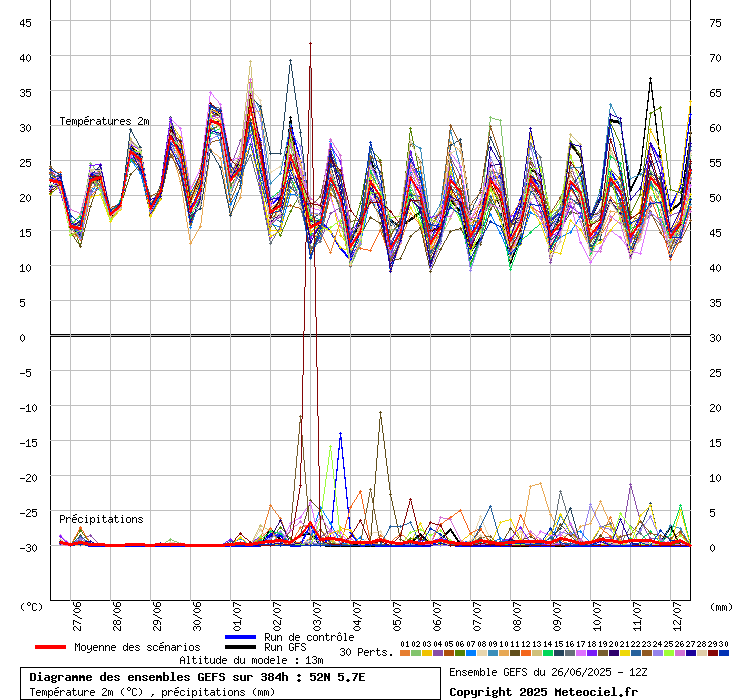Click the 'Moyenne des scénarios' legend label
The height and width of the screenshot is (700, 740).
pos(137,647)
